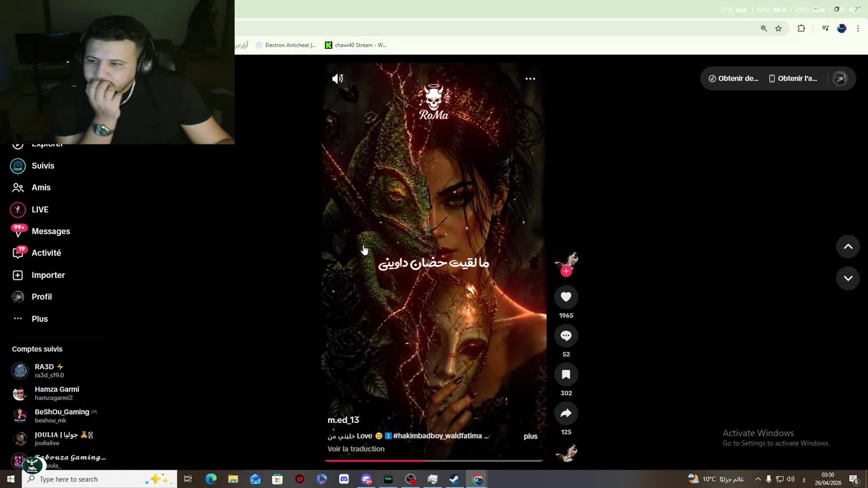Open Chrome zoom magnifier icon
868x488 pixels.
click(x=764, y=28)
